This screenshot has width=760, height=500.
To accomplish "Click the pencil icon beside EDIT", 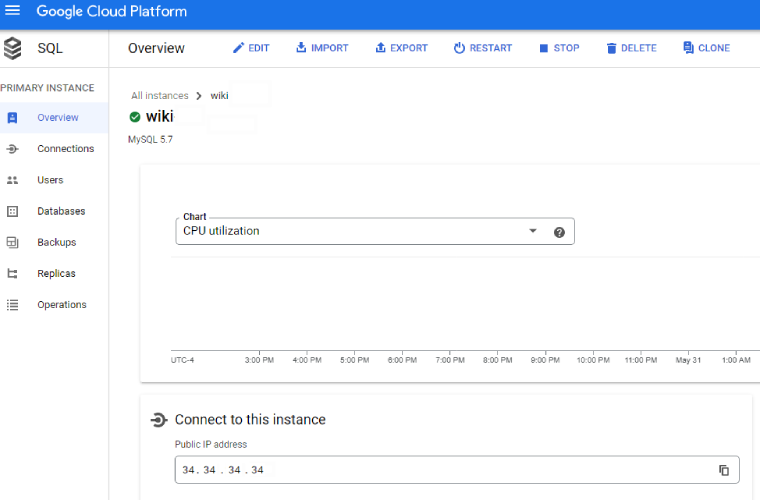I will 238,48.
